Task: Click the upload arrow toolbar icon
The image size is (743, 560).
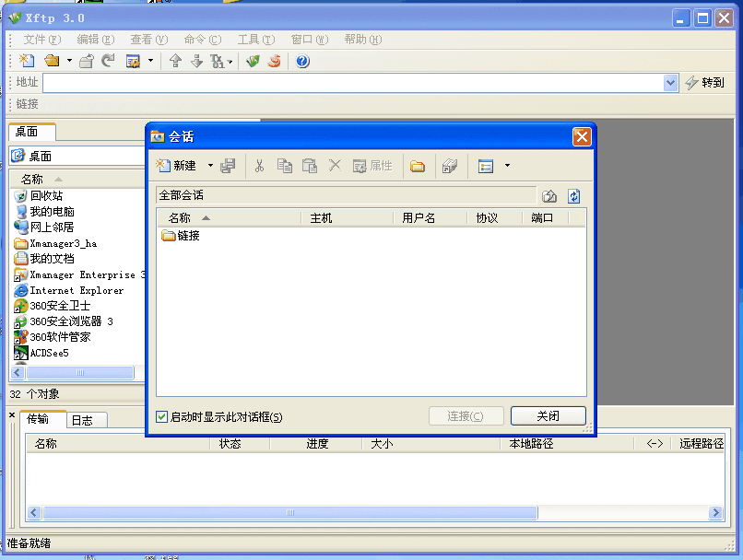Action: pyautogui.click(x=175, y=62)
